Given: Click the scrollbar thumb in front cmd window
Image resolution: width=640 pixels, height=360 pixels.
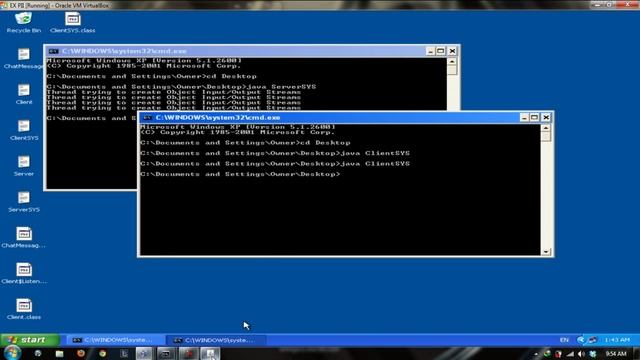Looking at the screenshot, I should coord(546,137).
